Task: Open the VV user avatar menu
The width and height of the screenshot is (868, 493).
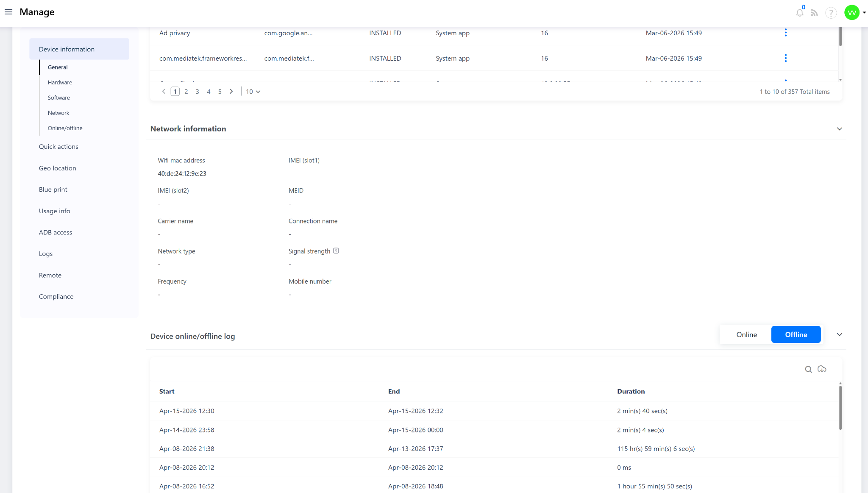Action: (x=852, y=13)
